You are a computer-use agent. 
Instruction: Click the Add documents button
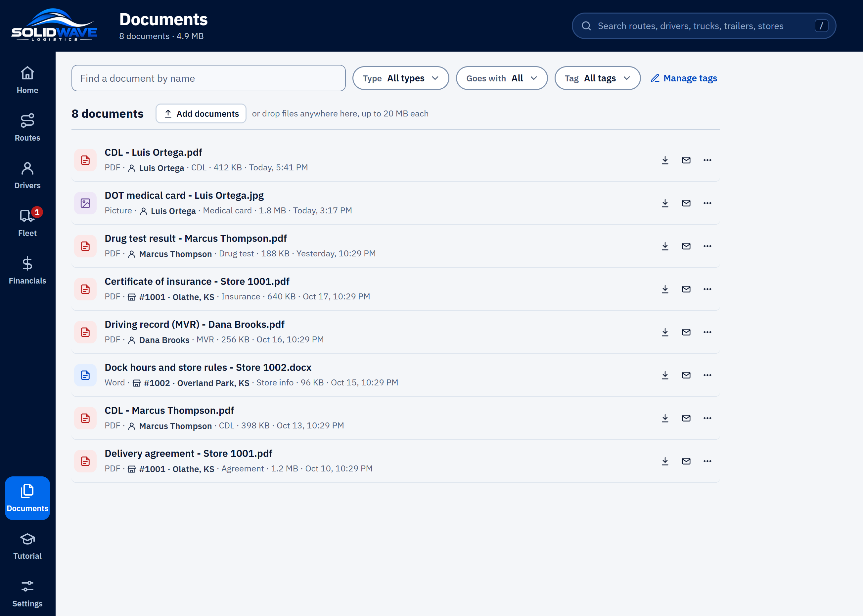tap(201, 113)
